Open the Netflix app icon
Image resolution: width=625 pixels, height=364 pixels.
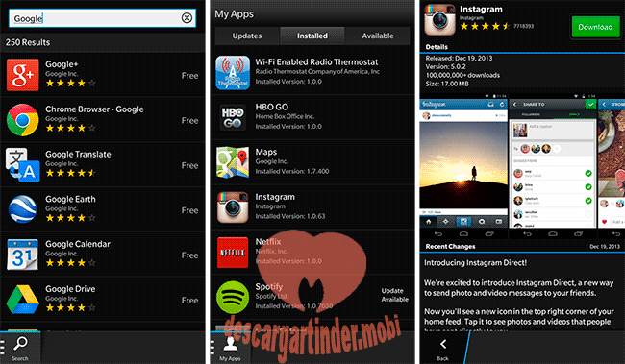tap(233, 253)
